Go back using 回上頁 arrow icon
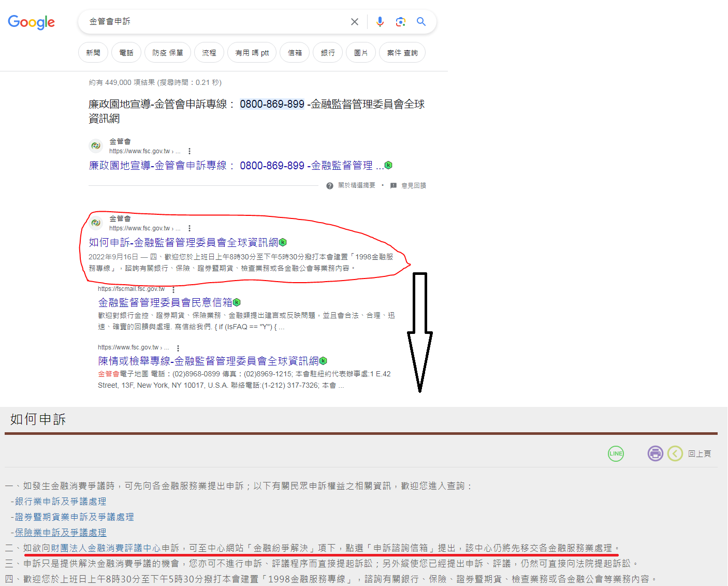Screen dimensions: 728x586 tap(675, 453)
